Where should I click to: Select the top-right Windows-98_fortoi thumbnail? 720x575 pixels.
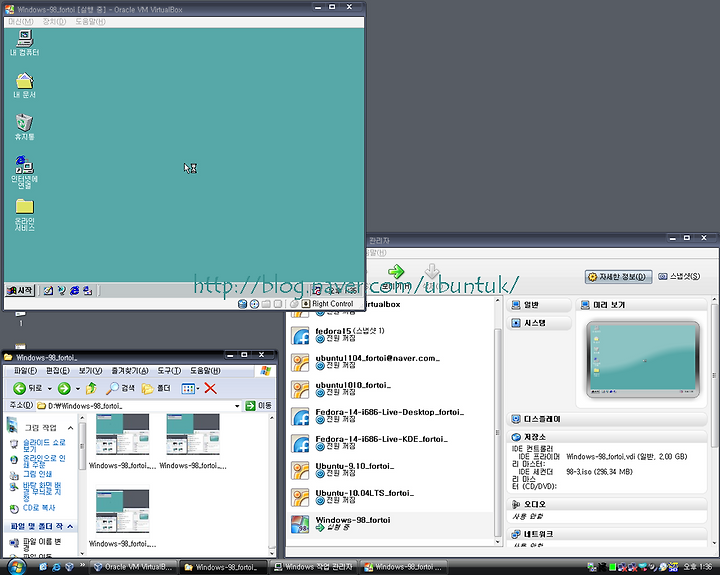point(193,441)
